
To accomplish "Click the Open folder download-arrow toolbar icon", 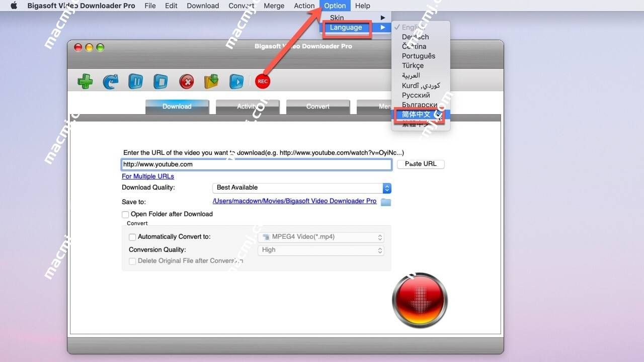I will pos(211,81).
